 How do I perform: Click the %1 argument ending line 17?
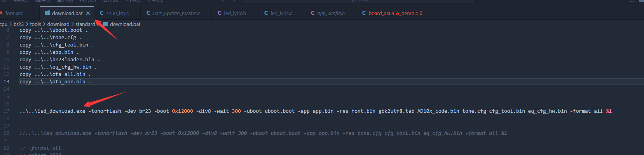point(609,111)
